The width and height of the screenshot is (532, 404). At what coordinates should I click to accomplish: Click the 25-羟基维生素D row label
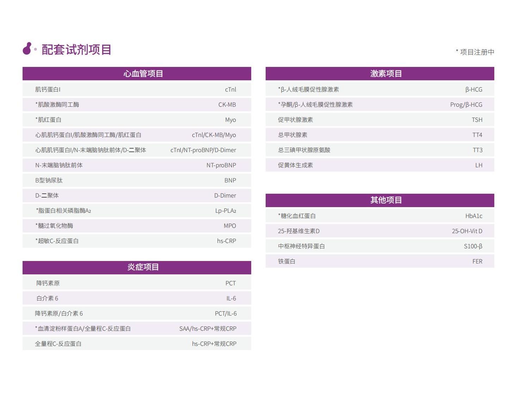[298, 231]
